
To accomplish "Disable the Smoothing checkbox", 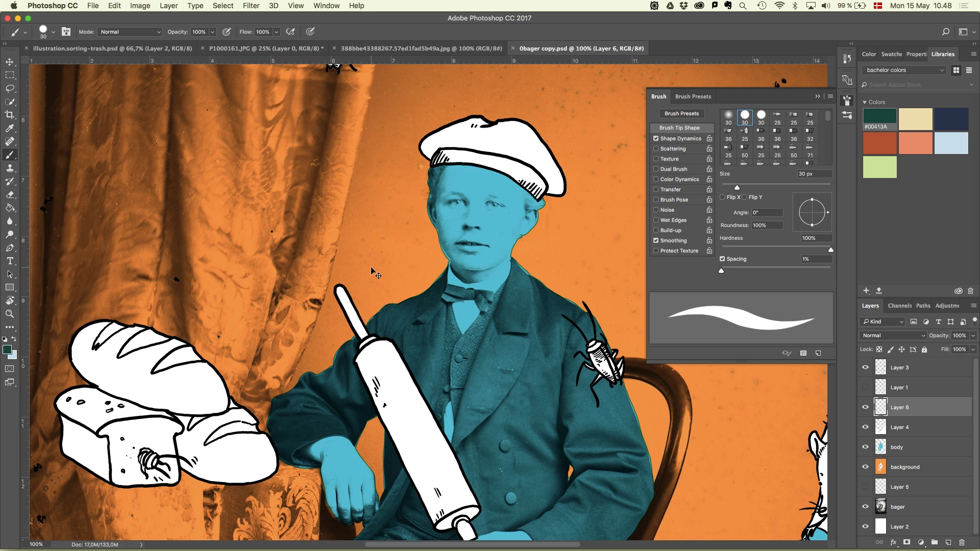I will tap(656, 240).
